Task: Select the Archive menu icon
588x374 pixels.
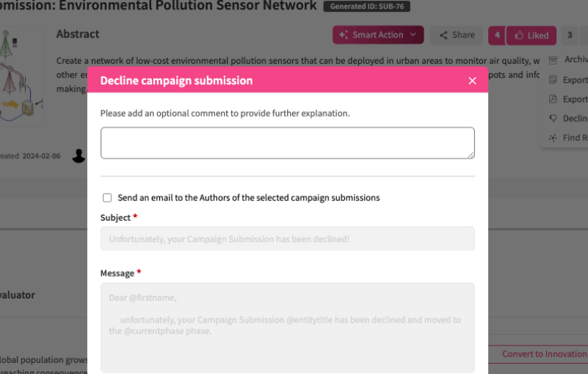Action: tap(553, 60)
